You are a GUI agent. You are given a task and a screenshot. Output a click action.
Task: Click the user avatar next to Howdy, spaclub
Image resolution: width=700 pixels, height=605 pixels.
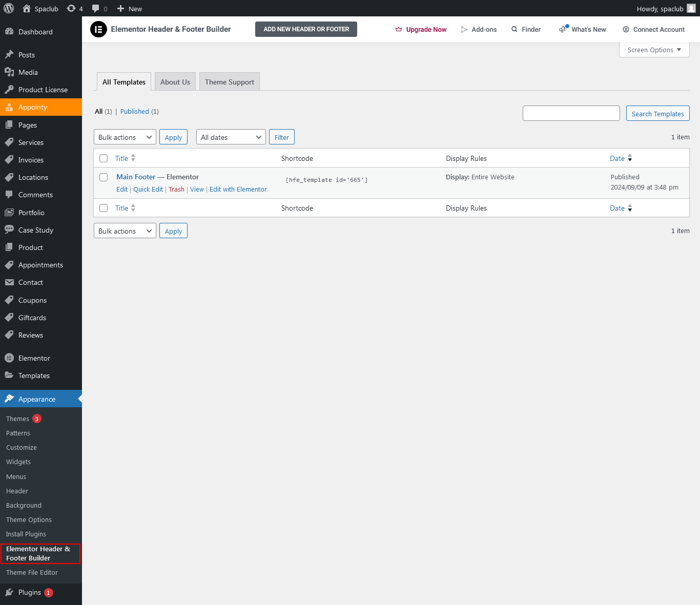[691, 8]
